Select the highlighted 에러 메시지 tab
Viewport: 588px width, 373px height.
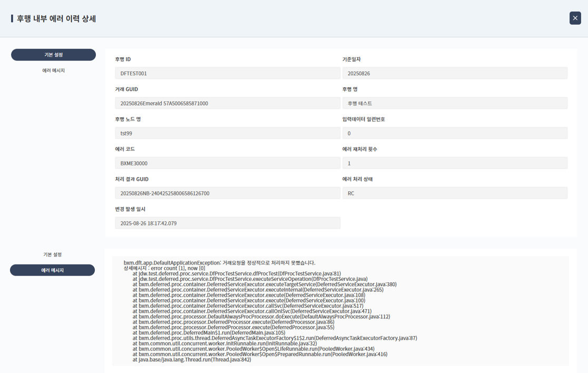point(53,270)
